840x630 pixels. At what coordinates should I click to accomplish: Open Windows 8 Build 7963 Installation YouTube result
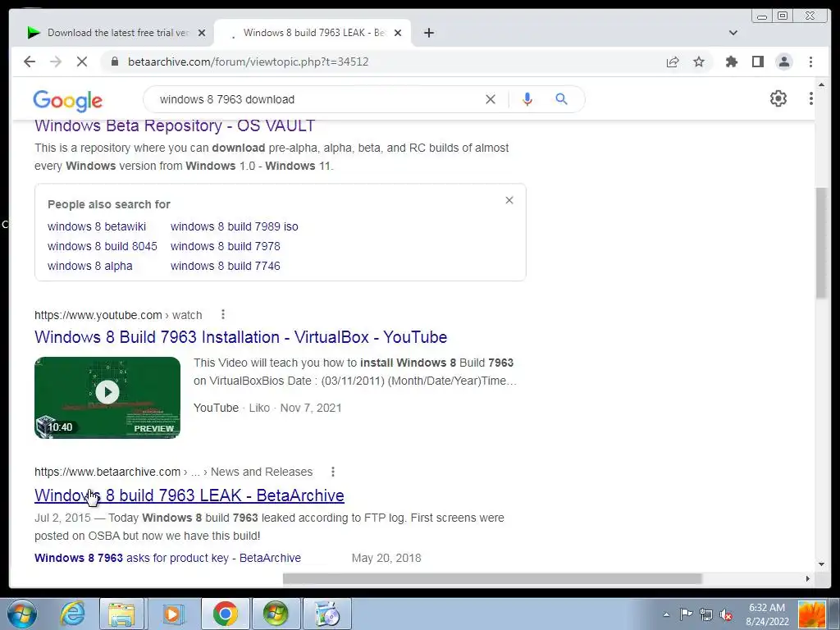240,337
